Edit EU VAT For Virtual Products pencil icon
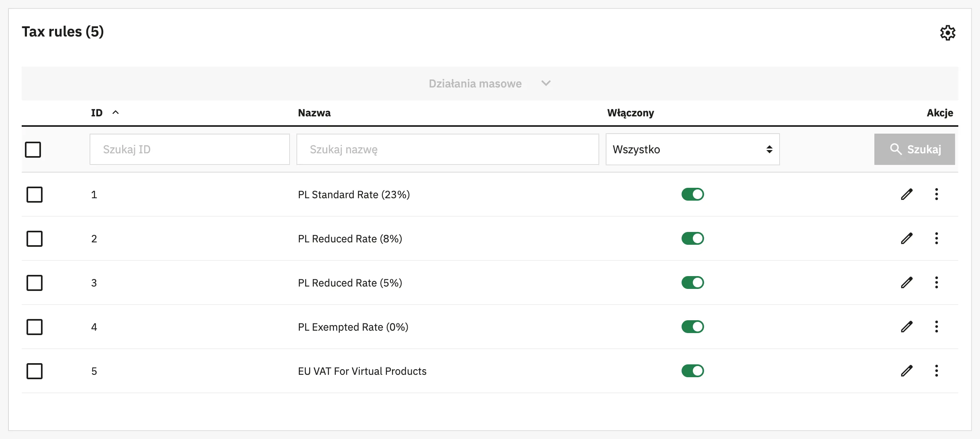The image size is (980, 439). tap(906, 371)
